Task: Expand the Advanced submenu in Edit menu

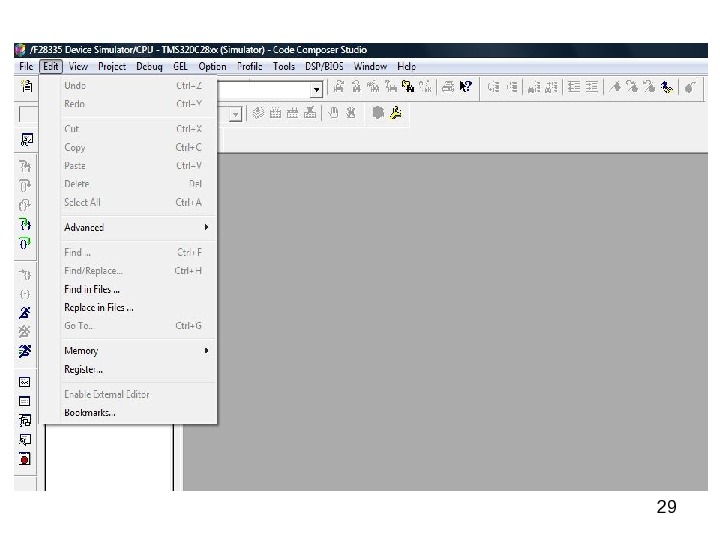Action: [x=137, y=227]
